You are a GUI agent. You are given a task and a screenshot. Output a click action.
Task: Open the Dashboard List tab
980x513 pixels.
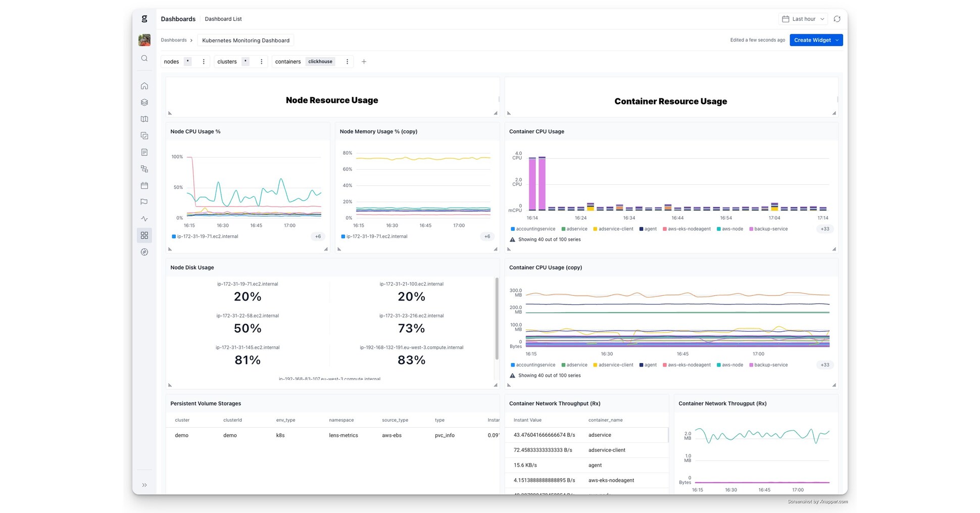(x=223, y=19)
